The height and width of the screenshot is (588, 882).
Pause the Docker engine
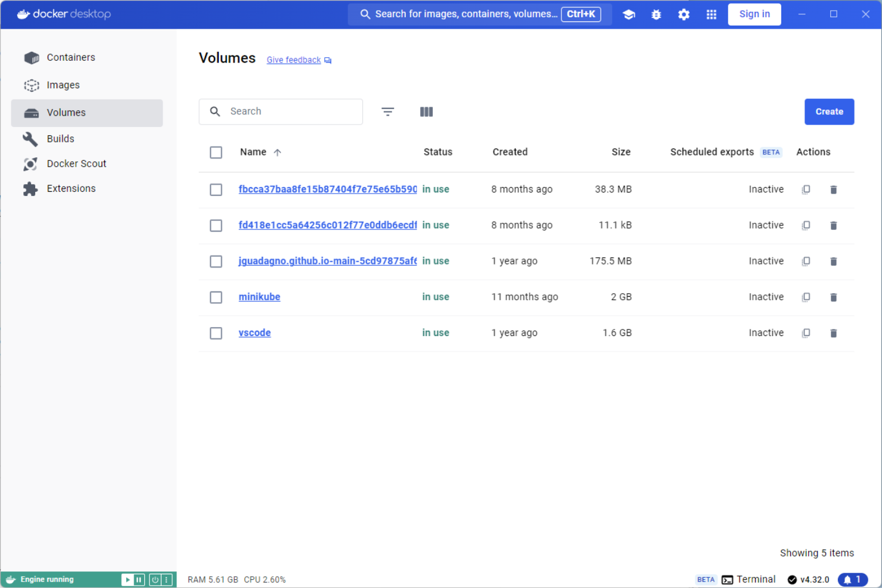click(x=139, y=579)
